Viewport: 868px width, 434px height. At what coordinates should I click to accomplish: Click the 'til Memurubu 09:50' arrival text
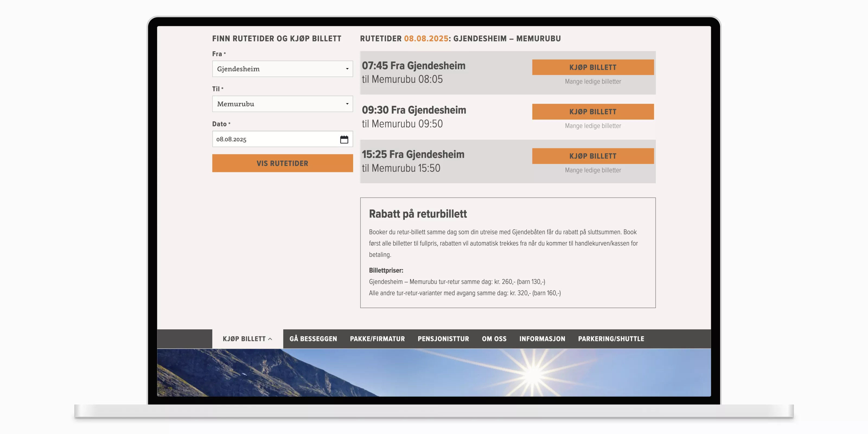402,124
